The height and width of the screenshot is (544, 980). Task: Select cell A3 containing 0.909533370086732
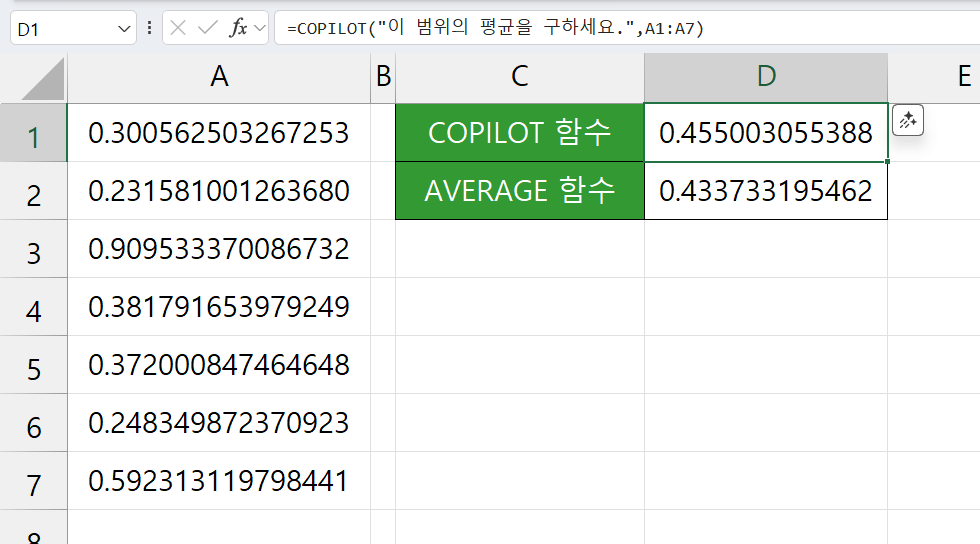[219, 249]
